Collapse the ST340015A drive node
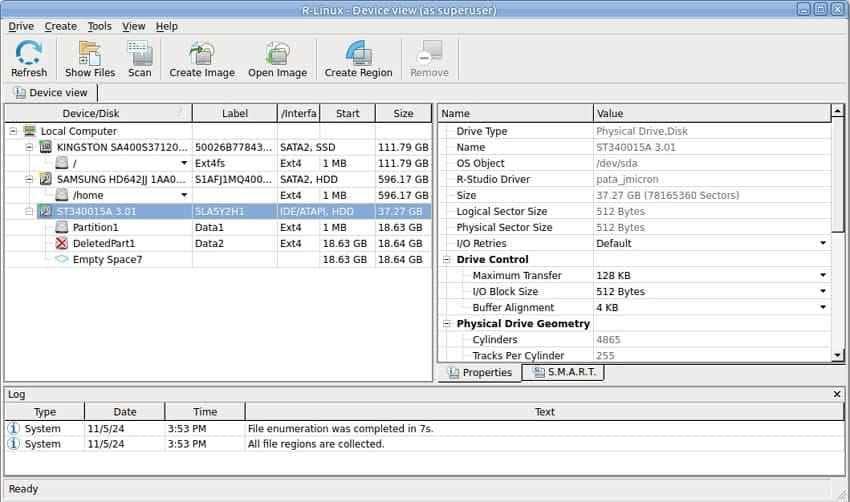 pos(29,211)
